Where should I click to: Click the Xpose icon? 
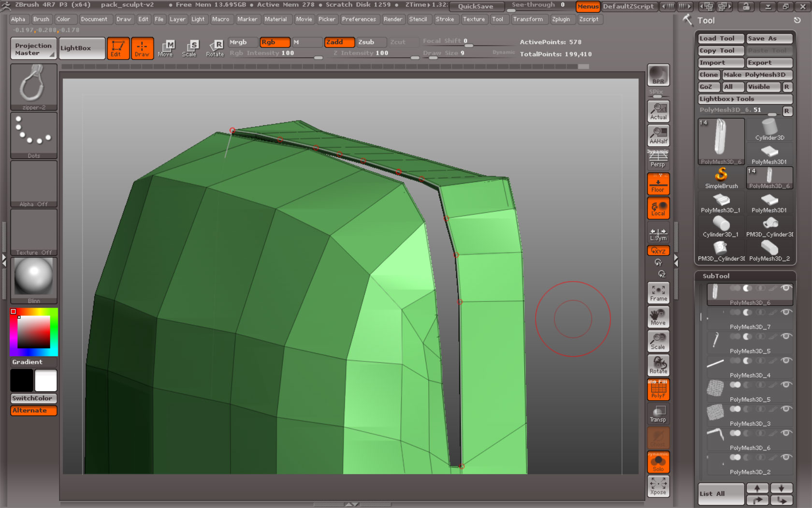coord(658,486)
